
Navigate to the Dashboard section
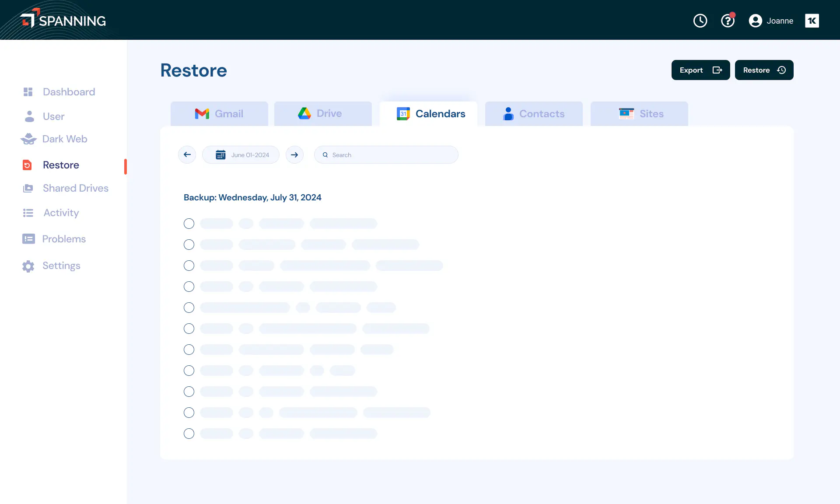pyautogui.click(x=69, y=91)
